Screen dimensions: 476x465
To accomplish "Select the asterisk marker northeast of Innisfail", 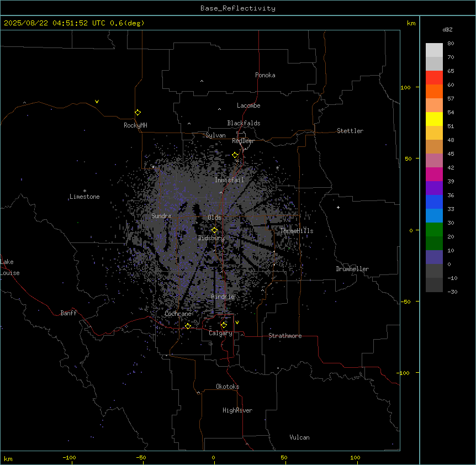I will click(277, 167).
